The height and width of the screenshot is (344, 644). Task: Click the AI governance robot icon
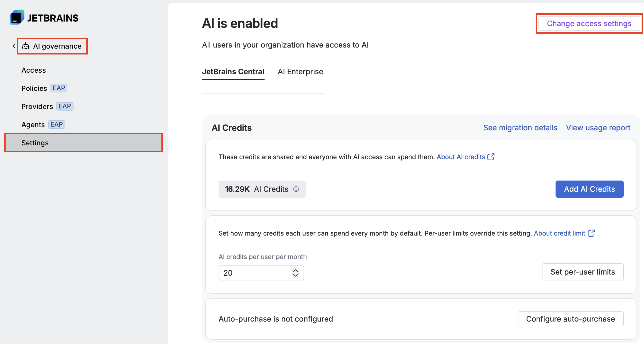click(26, 46)
